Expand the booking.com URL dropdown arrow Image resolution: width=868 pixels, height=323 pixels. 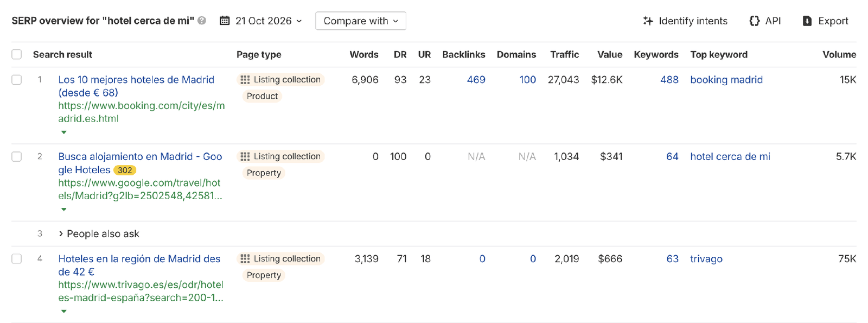click(x=64, y=132)
